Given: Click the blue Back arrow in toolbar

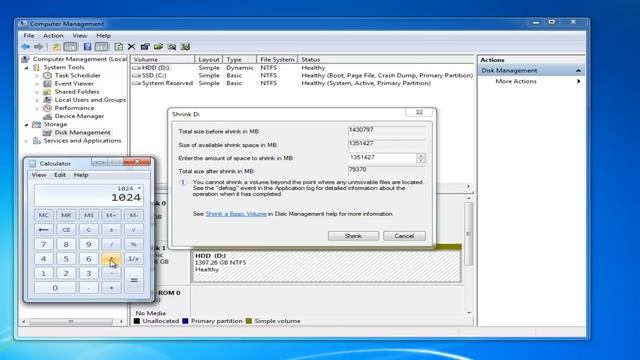Looking at the screenshot, I should click(26, 47).
